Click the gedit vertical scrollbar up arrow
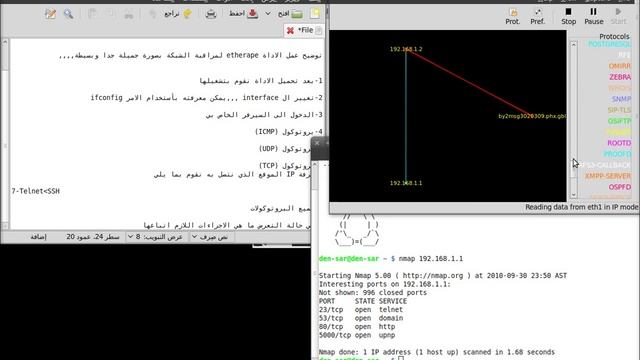This screenshot has height=360, width=640. pyautogui.click(x=5, y=42)
